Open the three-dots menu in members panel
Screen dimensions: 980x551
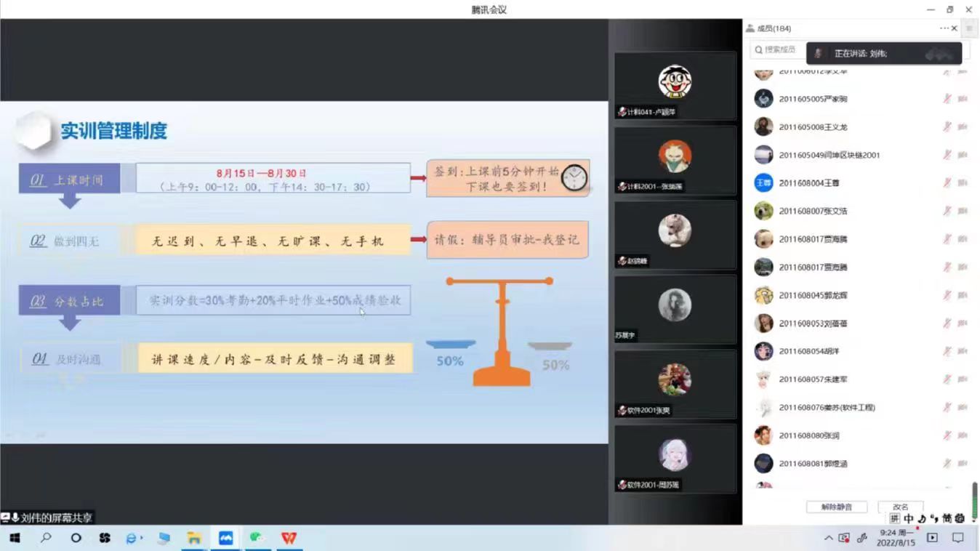[x=944, y=28]
